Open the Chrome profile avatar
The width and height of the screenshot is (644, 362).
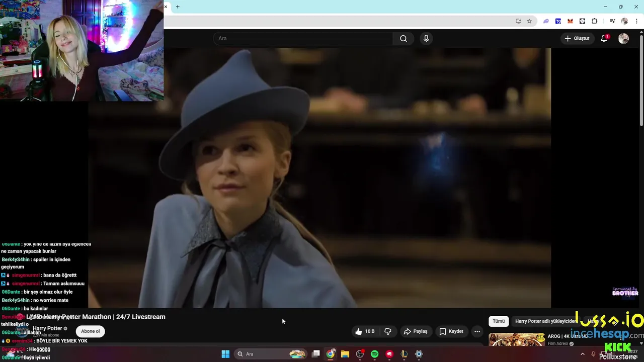624,21
